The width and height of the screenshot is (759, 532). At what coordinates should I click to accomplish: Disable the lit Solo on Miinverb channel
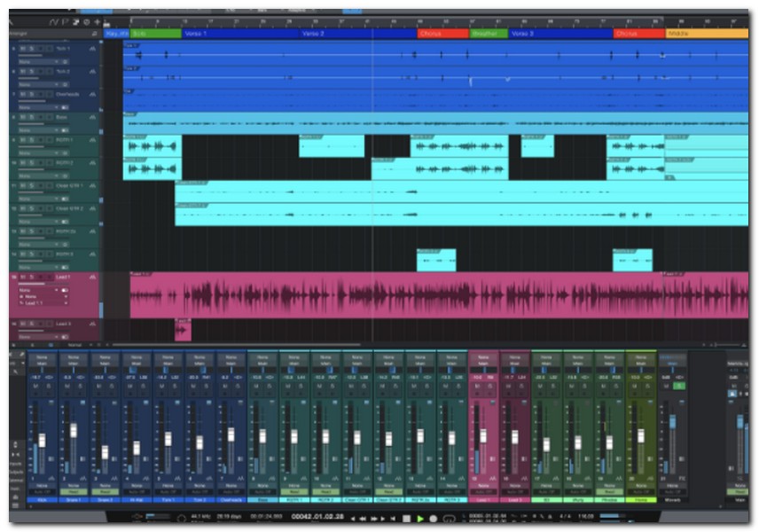pos(680,386)
